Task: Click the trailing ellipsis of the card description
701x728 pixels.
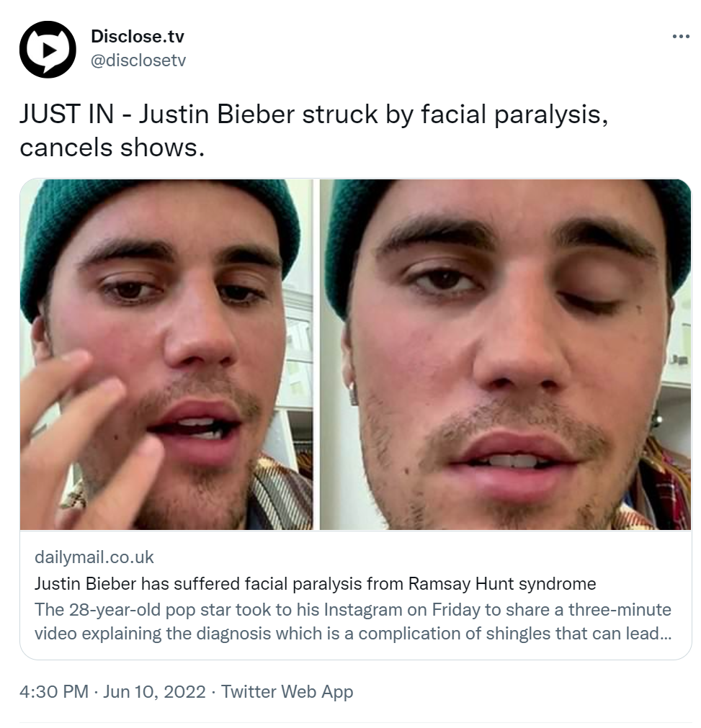Action: tap(665, 634)
